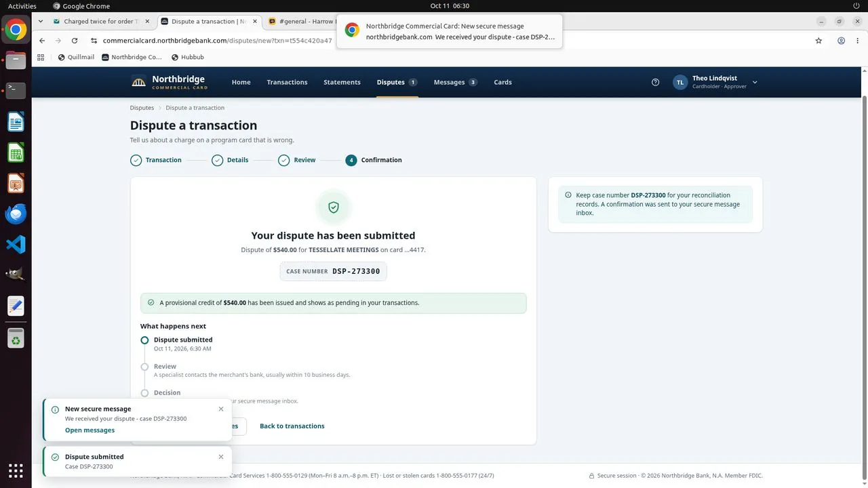Image resolution: width=868 pixels, height=488 pixels.
Task: Click the browser address bar URL
Action: (217, 41)
